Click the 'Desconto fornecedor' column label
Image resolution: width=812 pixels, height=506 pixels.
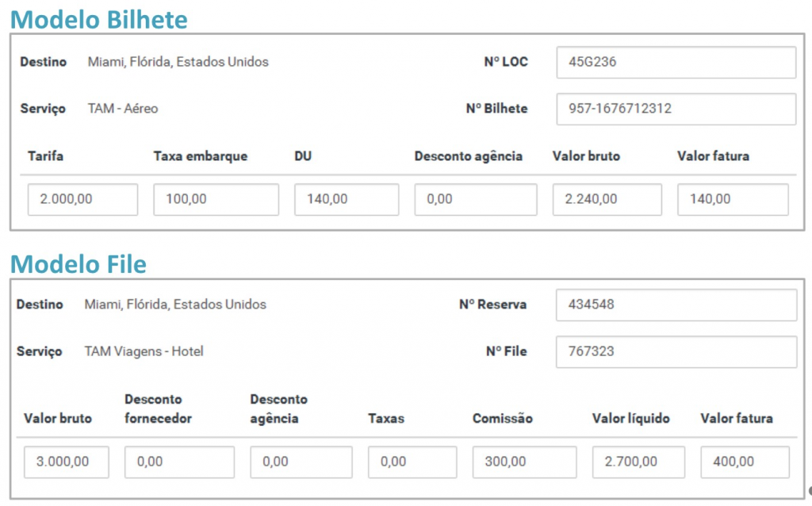pos(158,409)
